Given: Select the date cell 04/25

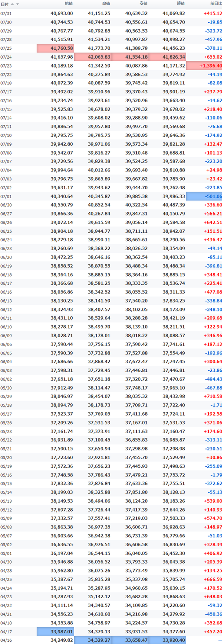Looking at the screenshot, I should point(6,579).
